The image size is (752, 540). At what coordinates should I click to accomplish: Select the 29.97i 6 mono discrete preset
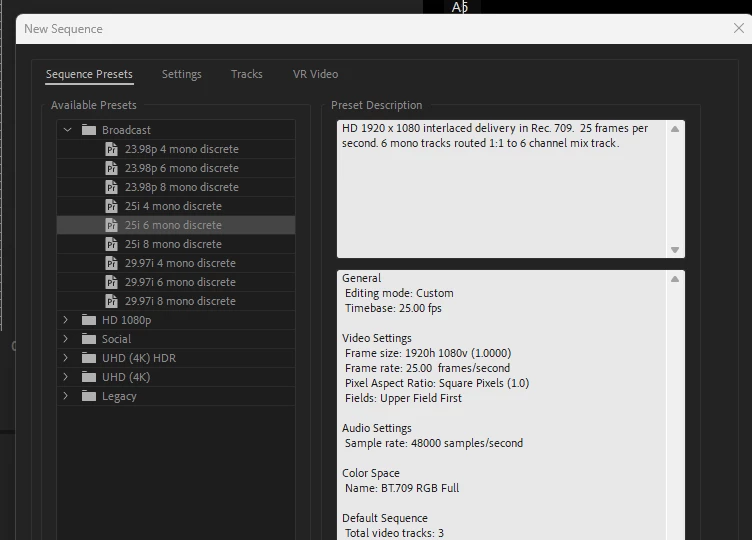click(176, 282)
